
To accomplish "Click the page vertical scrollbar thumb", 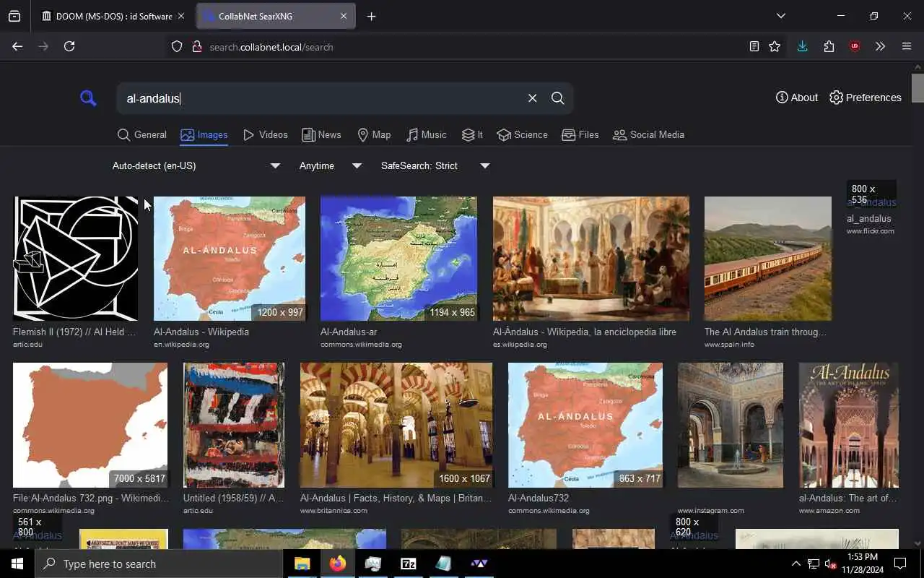I will coord(918,88).
